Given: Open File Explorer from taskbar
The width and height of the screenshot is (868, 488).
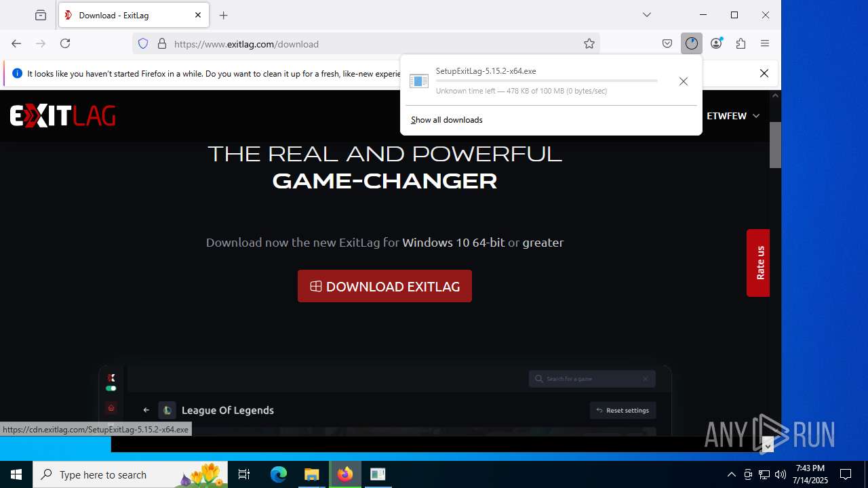Looking at the screenshot, I should tap(311, 474).
